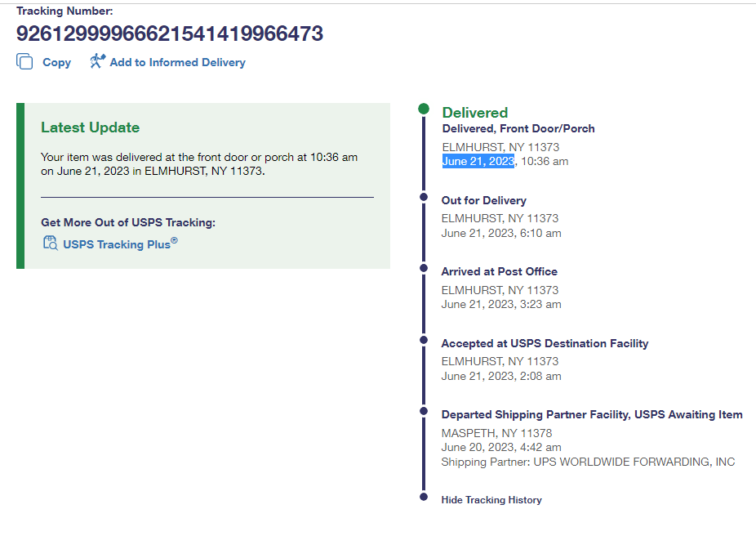
Task: Click the Arrived at Post Office timeline dot
Action: (423, 267)
